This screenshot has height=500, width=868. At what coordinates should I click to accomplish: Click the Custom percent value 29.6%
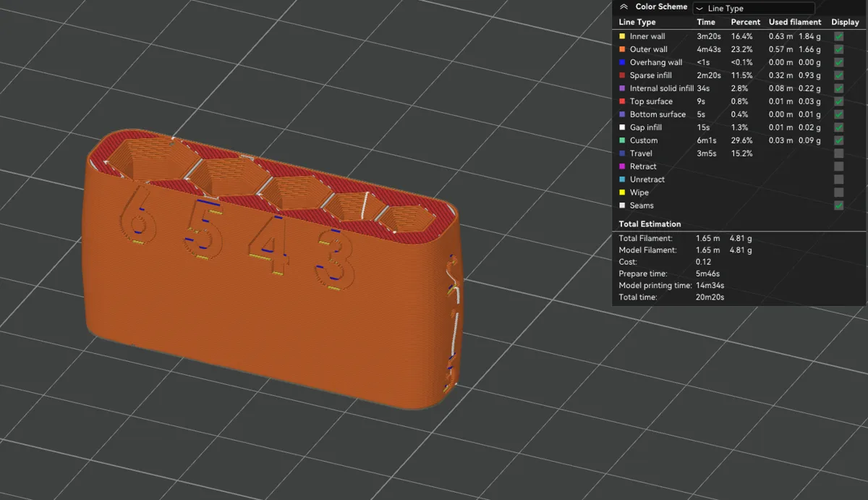742,140
